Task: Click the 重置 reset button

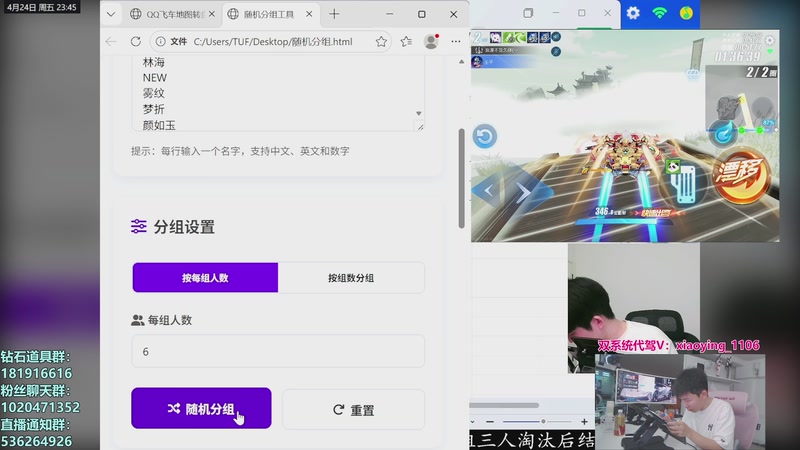Action: (354, 410)
